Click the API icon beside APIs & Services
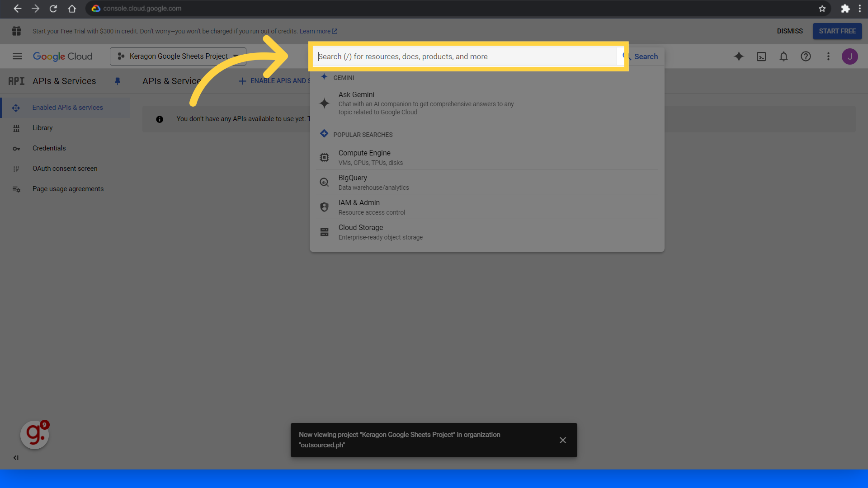Screen dimensions: 868x488 point(16,81)
